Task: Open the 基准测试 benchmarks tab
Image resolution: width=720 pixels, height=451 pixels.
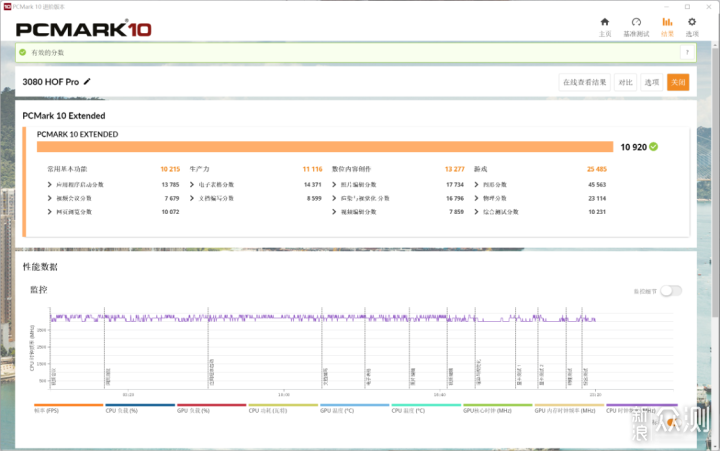Action: 636,27
